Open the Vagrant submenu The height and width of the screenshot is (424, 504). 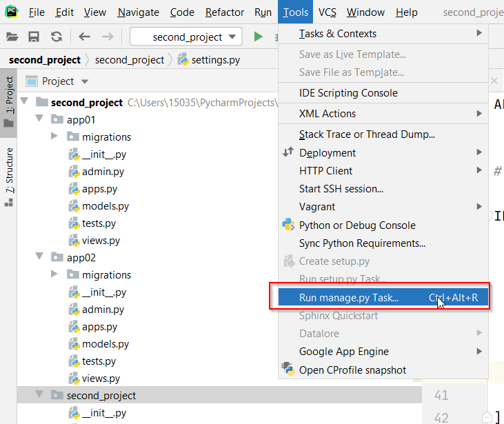pos(383,207)
